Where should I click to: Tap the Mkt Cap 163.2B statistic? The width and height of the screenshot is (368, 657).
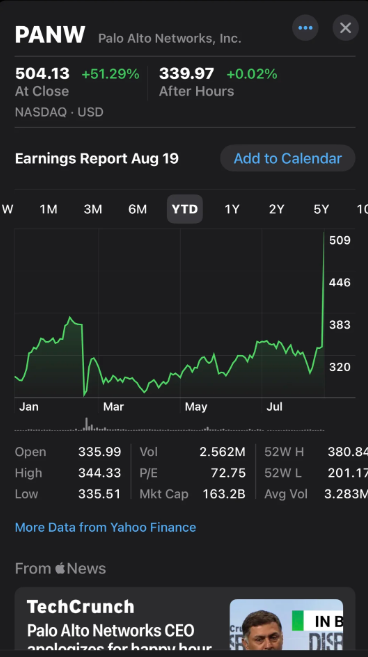click(x=192, y=494)
